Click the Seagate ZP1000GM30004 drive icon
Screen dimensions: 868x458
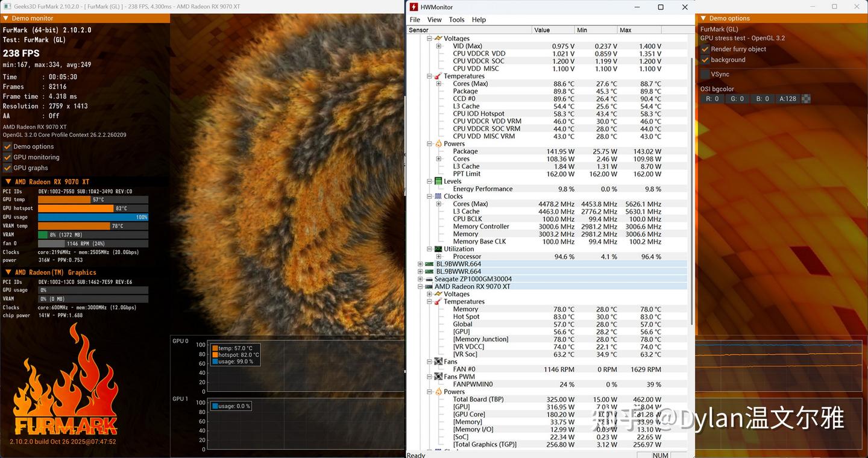tap(429, 279)
